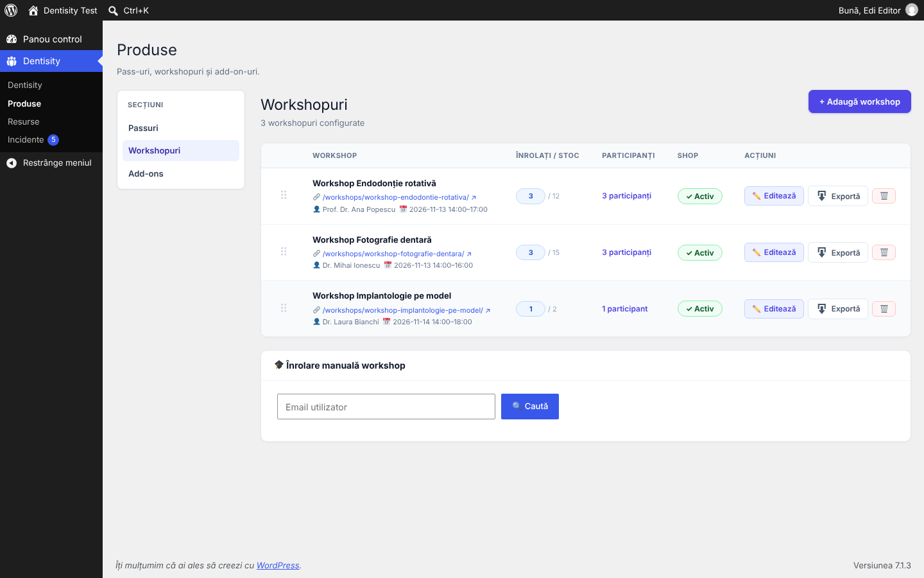Open the WordPress logo menu
Image resolution: width=924 pixels, height=578 pixels.
pyautogui.click(x=11, y=10)
